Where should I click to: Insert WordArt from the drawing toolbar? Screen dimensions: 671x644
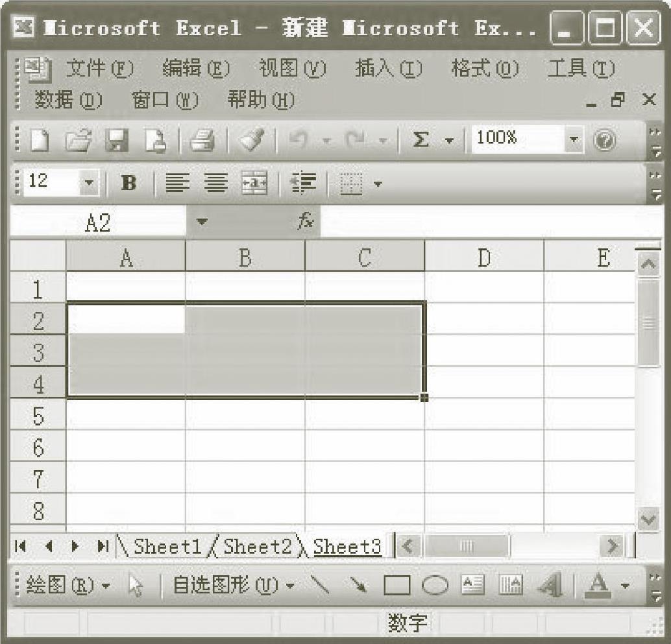(550, 585)
